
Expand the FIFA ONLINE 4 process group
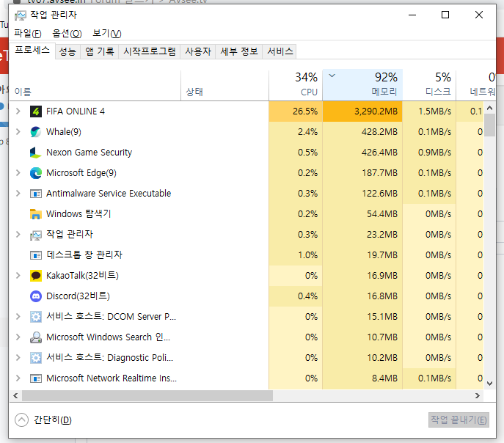tap(18, 111)
